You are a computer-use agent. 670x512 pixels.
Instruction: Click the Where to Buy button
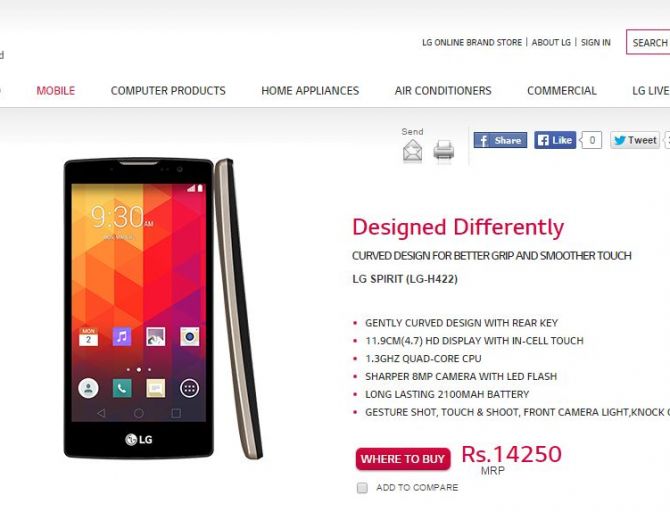[x=403, y=459]
